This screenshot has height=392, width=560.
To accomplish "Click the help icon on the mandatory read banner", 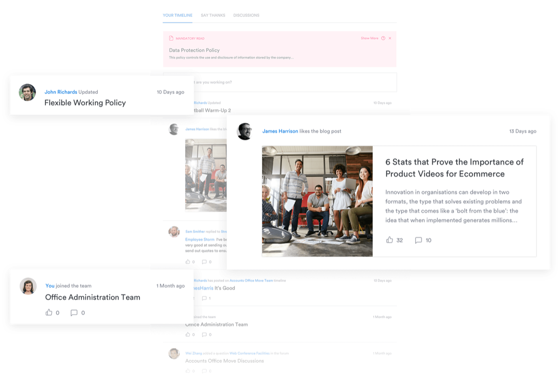I will tap(383, 38).
